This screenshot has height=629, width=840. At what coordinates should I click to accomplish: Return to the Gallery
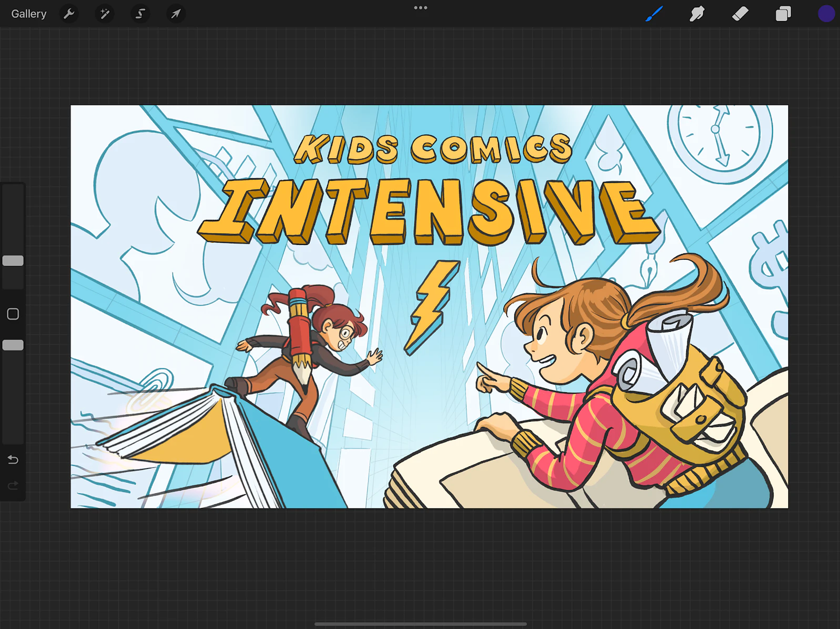click(29, 14)
